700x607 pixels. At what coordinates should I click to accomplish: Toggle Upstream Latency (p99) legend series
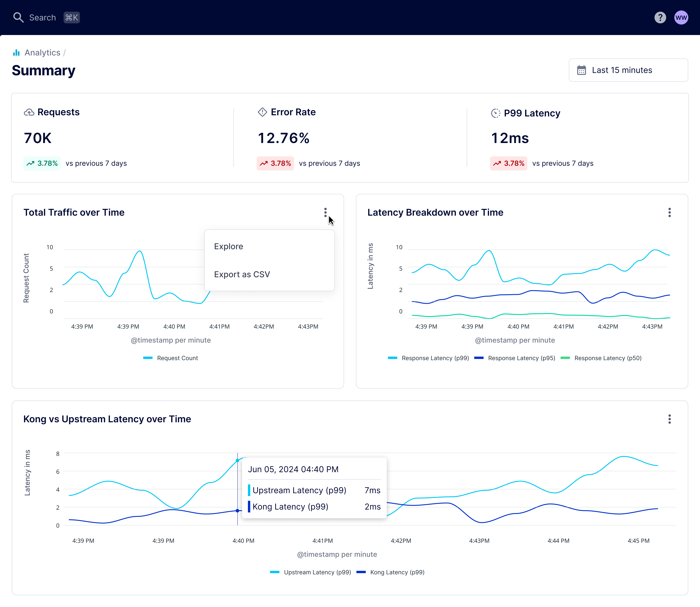click(x=310, y=572)
